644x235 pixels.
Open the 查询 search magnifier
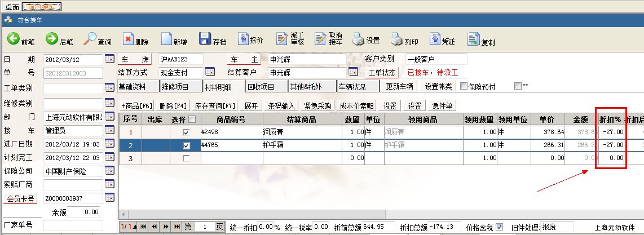[90, 39]
